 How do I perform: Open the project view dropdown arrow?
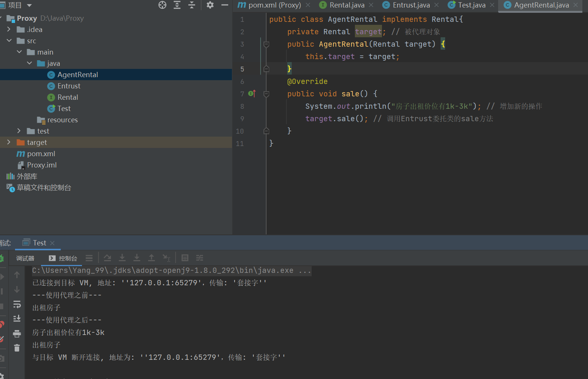click(29, 5)
